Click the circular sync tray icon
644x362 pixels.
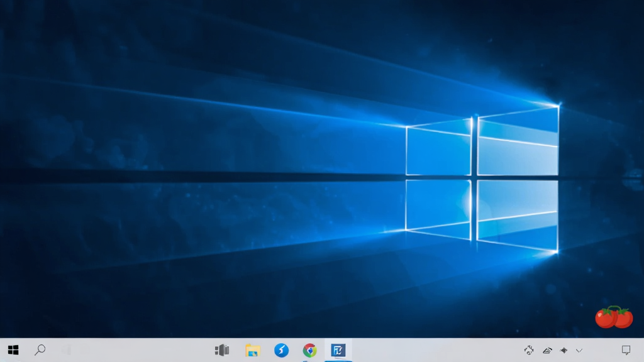click(x=529, y=350)
